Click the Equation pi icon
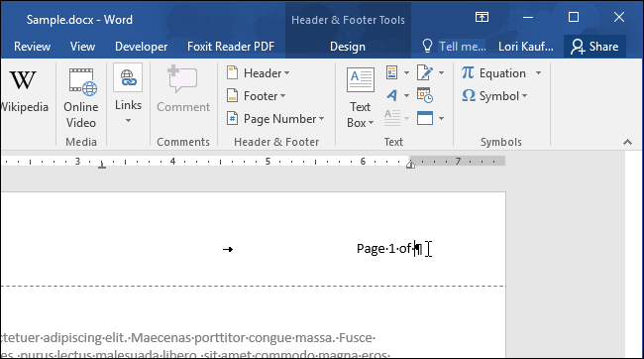The width and height of the screenshot is (644, 359). tap(468, 72)
